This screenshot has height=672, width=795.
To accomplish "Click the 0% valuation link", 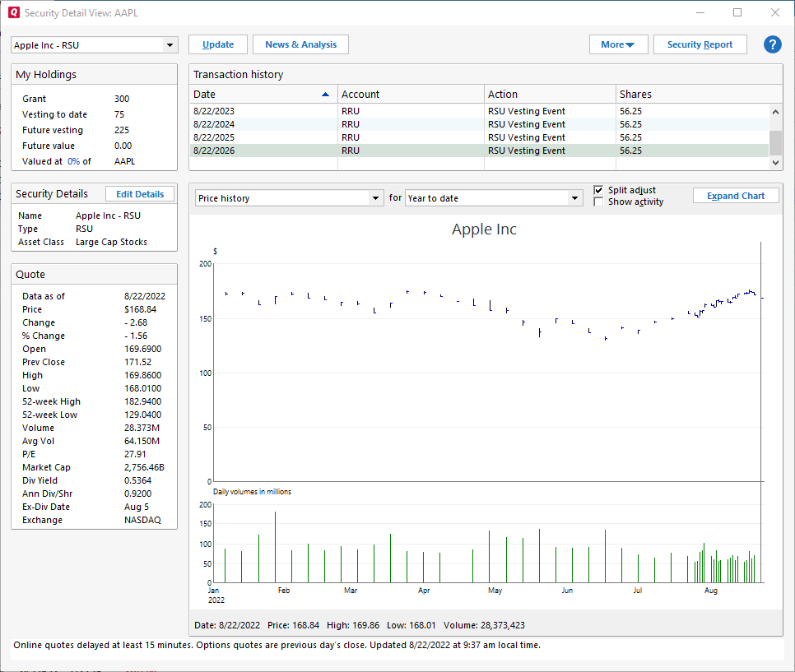I will 73,161.
